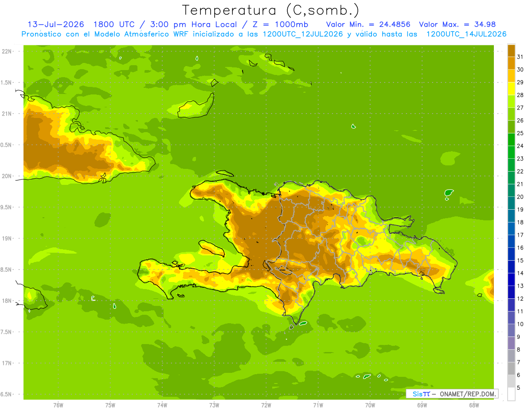Image resolution: width=532 pixels, height=411 pixels.
Task: Click the longitude label "72W"
Action: click(x=266, y=406)
